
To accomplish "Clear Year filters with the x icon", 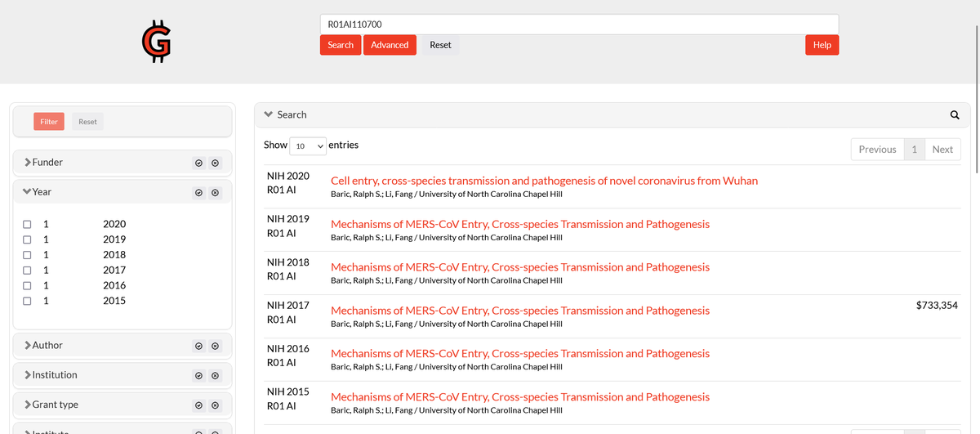I will (215, 193).
